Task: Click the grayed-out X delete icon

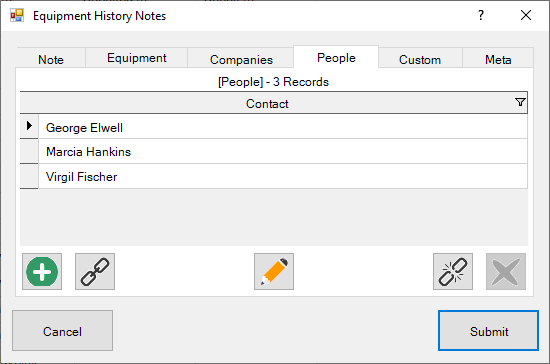Action: [x=506, y=272]
